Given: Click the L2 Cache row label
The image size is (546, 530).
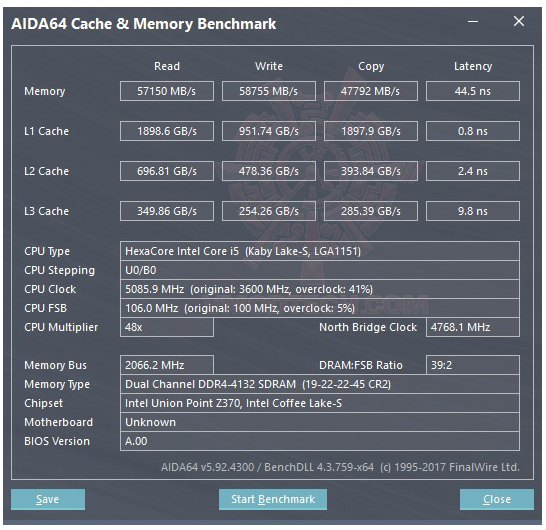Looking at the screenshot, I should pyautogui.click(x=46, y=171).
